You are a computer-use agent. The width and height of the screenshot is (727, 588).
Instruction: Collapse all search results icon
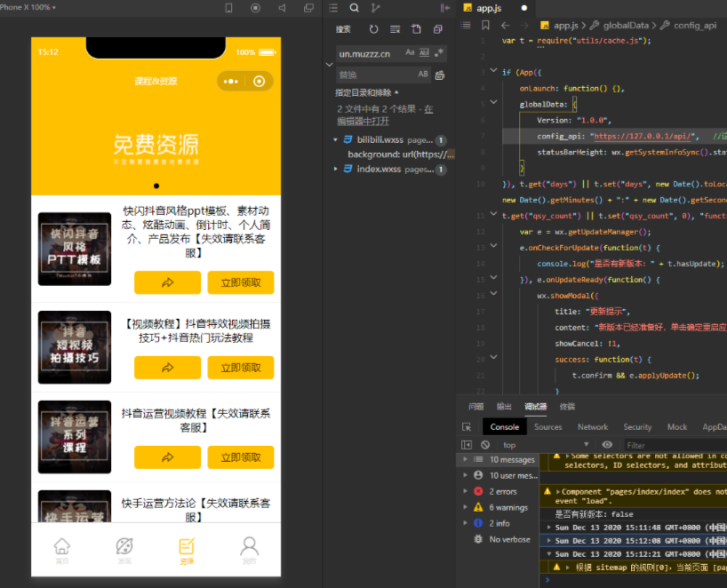[437, 29]
